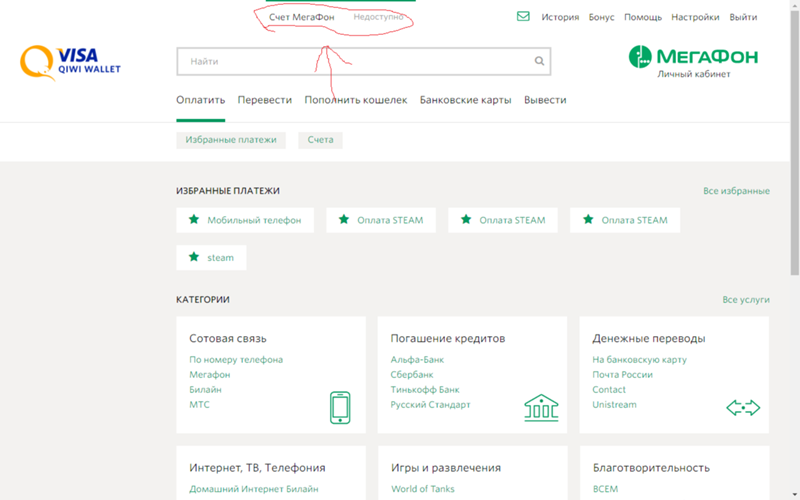Click the bank building icon
This screenshot has width=800, height=500.
[x=541, y=408]
